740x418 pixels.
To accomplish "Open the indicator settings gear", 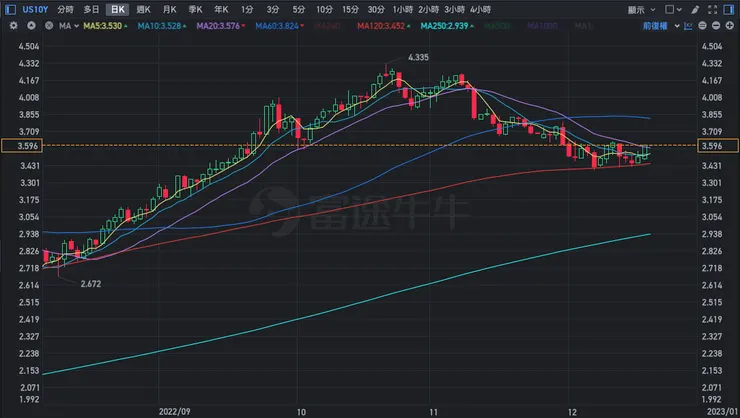I will (14, 26).
